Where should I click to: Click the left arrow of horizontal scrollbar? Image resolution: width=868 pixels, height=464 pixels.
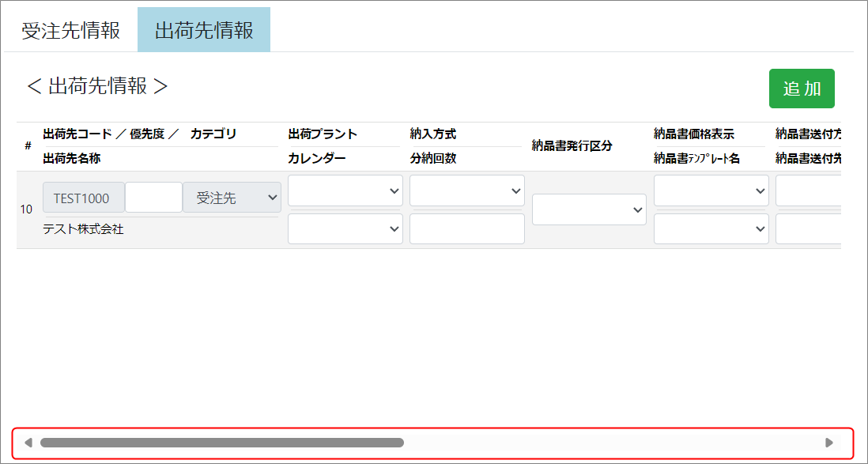tap(28, 443)
